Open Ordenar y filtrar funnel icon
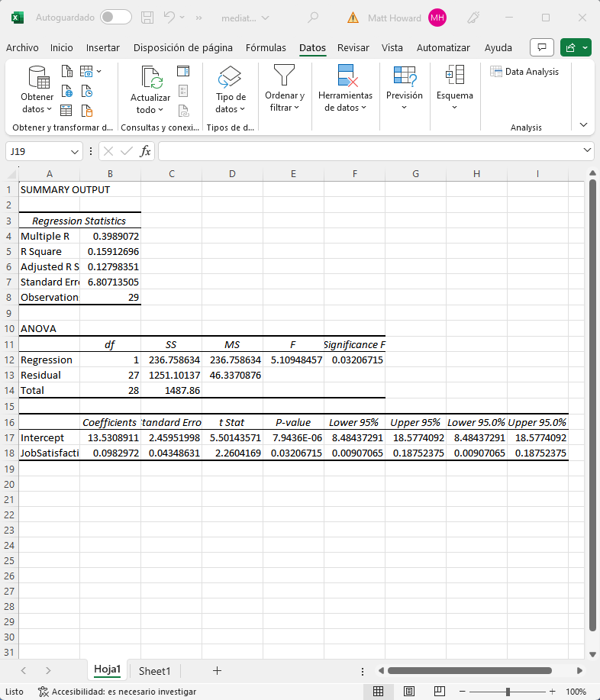This screenshot has width=600, height=700. tap(284, 76)
